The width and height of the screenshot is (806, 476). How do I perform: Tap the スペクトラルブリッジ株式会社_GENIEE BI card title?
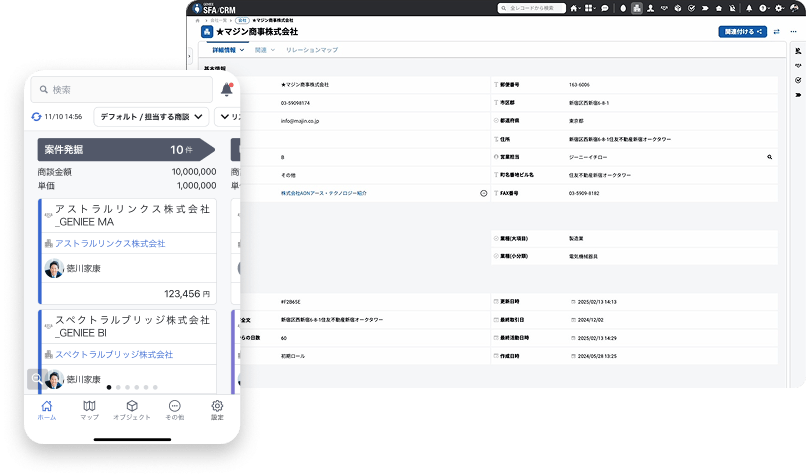pyautogui.click(x=133, y=326)
